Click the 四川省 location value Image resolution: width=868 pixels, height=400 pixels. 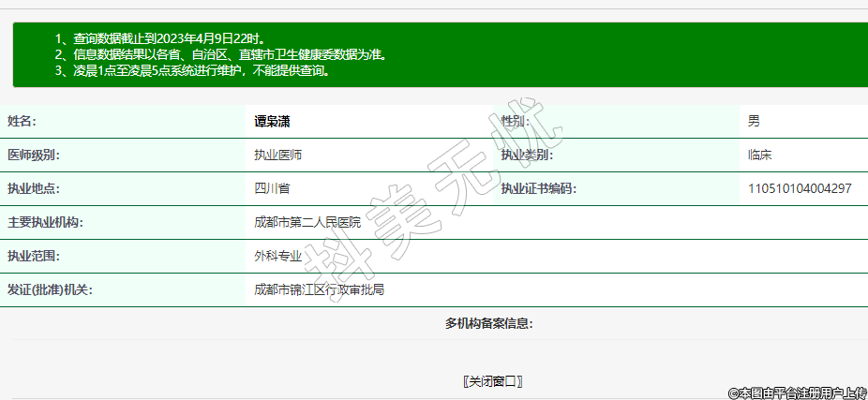(272, 189)
